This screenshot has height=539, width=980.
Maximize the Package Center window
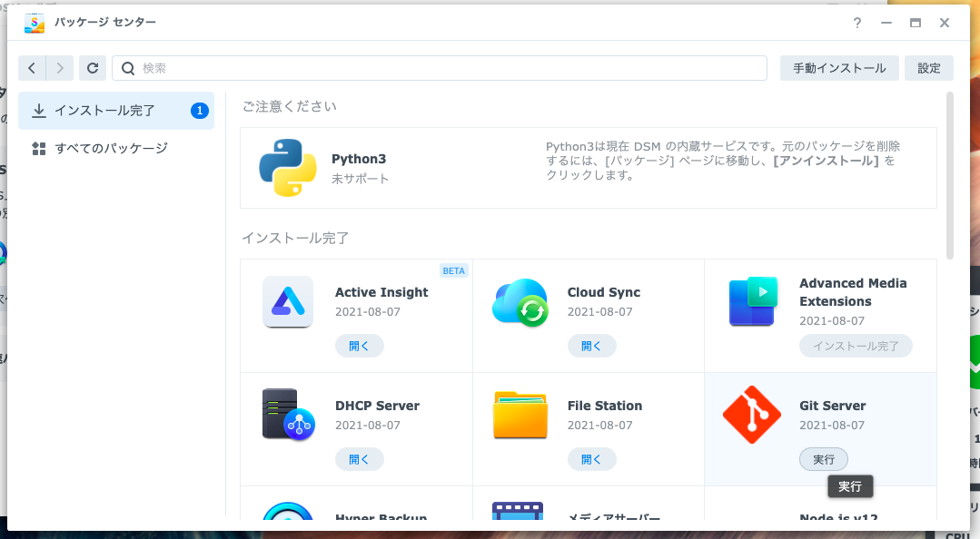pos(916,23)
